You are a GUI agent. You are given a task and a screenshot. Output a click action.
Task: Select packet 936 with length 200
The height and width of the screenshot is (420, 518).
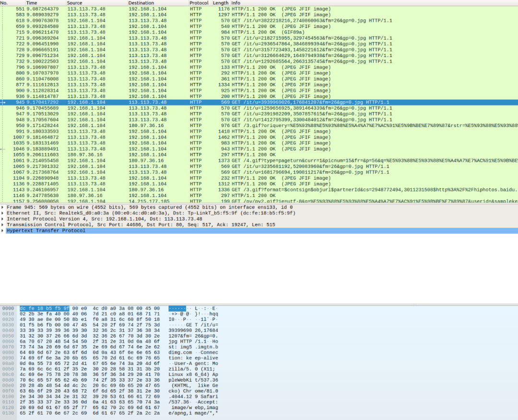259,96
